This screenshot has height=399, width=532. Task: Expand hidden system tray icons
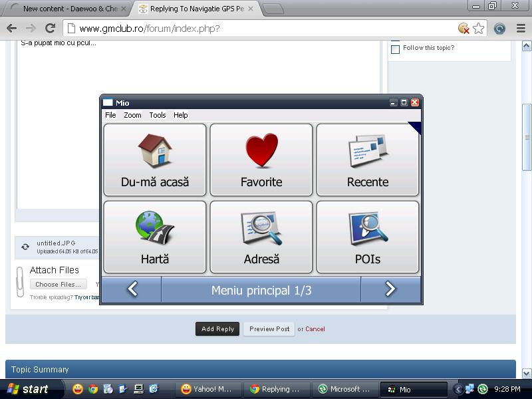click(458, 389)
